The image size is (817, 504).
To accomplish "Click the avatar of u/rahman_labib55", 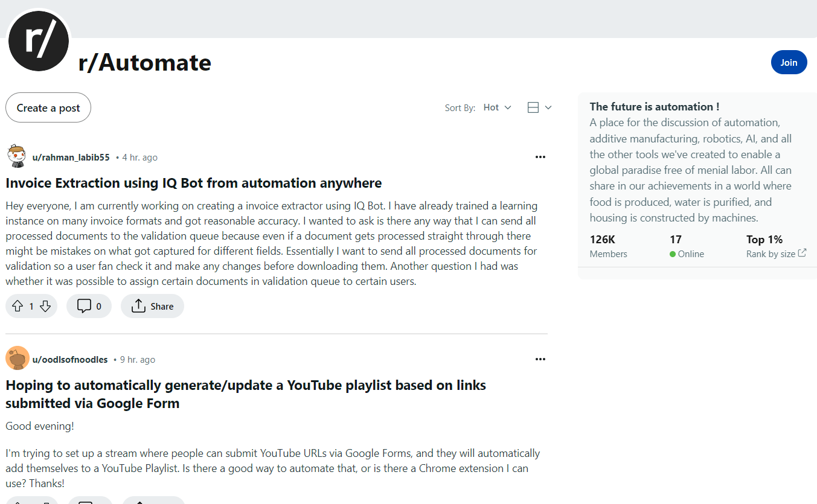I will click(17, 157).
